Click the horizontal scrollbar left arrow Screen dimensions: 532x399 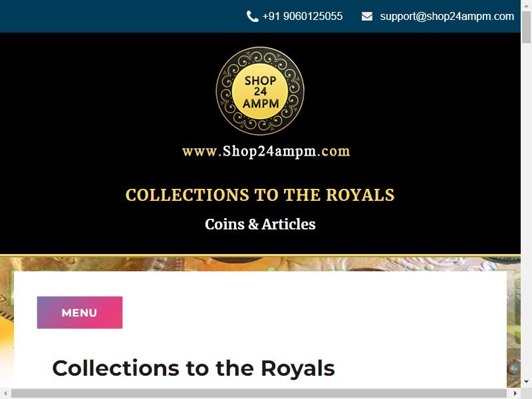click(5, 394)
